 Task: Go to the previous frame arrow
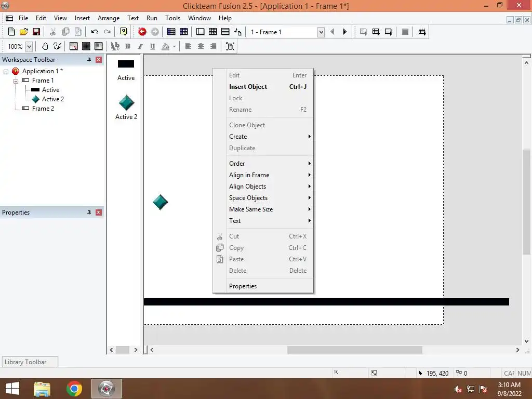(x=332, y=32)
